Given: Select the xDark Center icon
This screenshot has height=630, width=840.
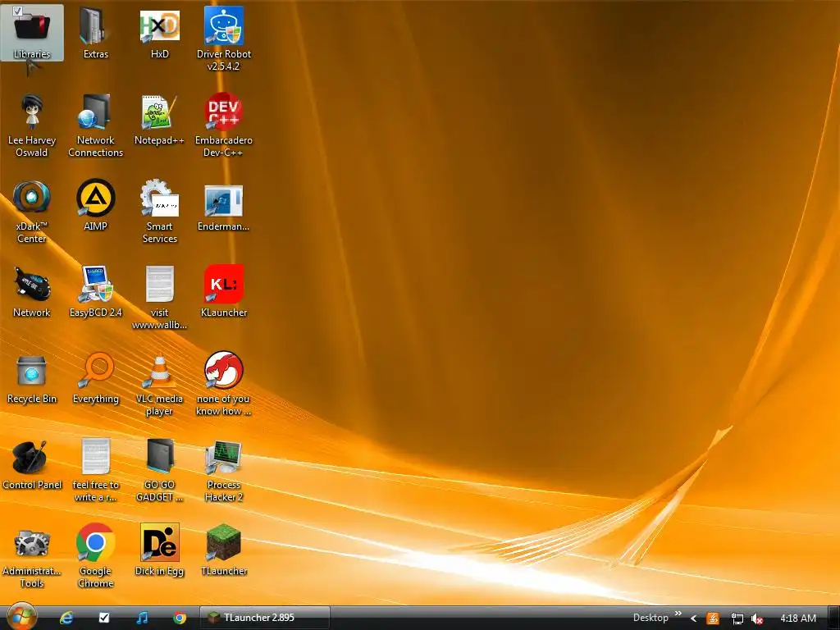Looking at the screenshot, I should pyautogui.click(x=32, y=212).
